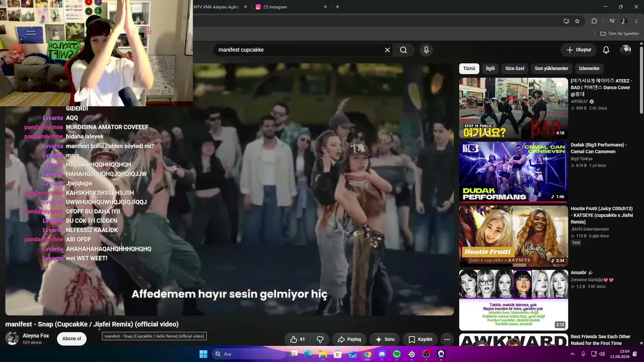Share the video with Paylaş
The width and height of the screenshot is (644, 362).
tap(349, 339)
